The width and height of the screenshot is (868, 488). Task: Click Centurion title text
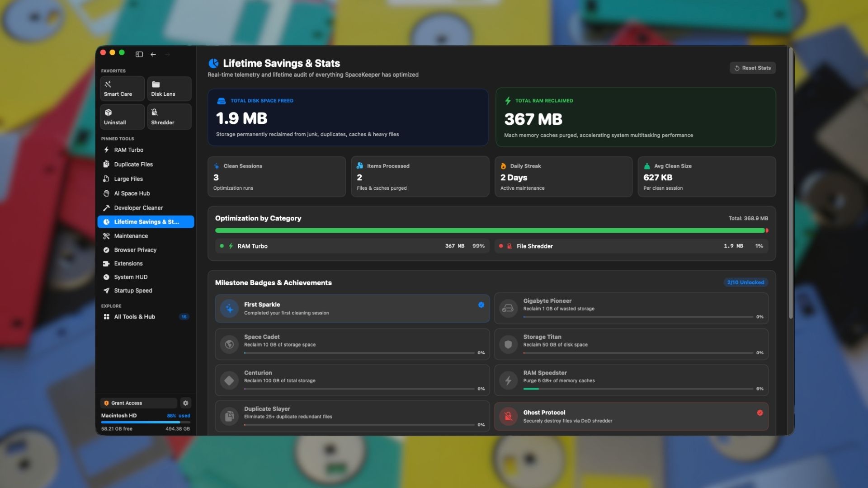coord(258,373)
